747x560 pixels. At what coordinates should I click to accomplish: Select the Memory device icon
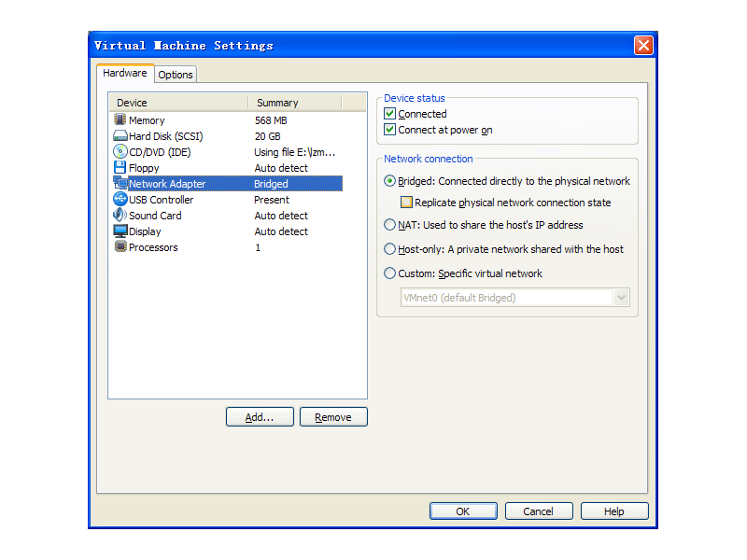point(120,120)
